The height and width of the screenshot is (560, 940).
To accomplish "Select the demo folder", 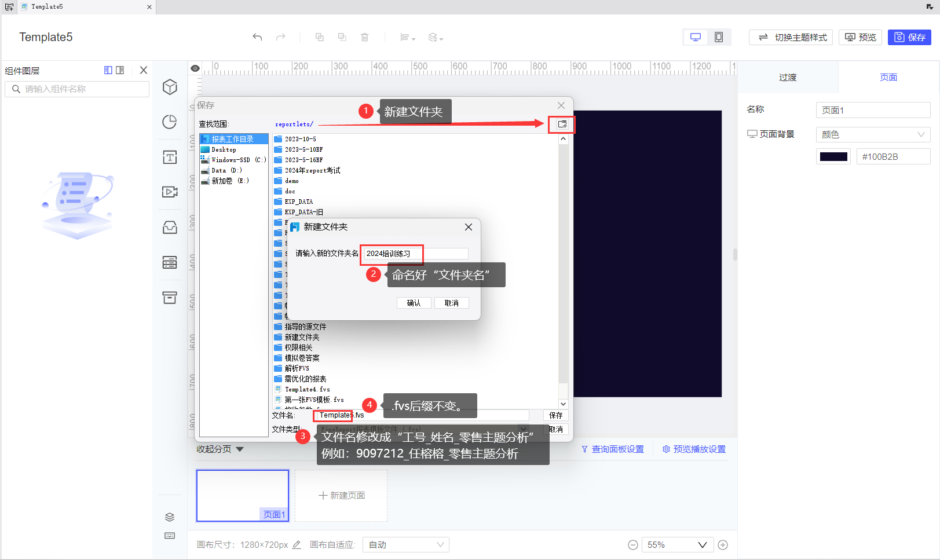I will pyautogui.click(x=287, y=181).
